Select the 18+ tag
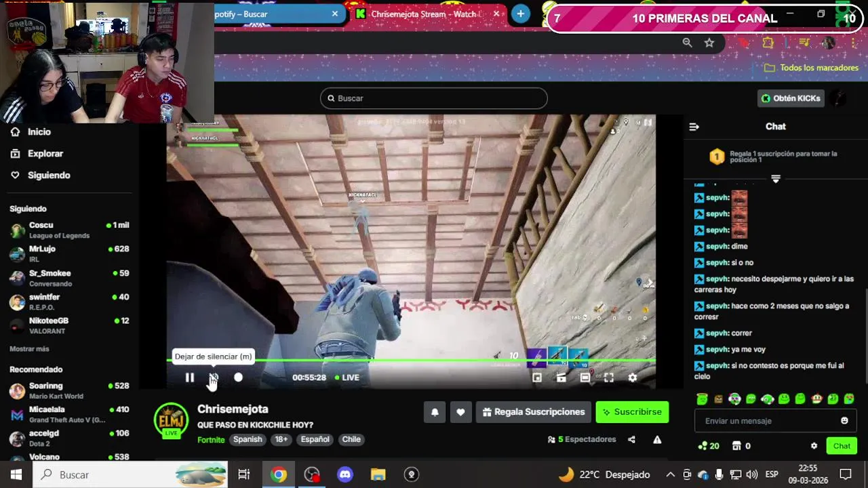 (x=281, y=439)
